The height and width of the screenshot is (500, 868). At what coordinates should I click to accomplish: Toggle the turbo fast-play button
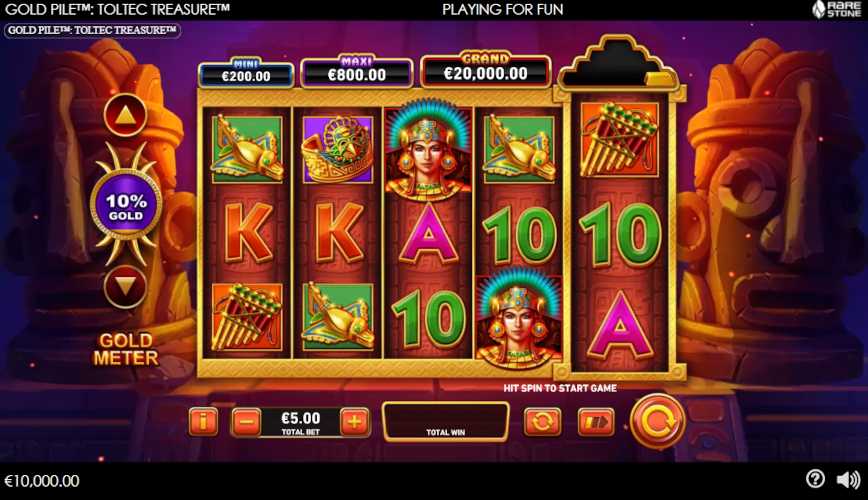(x=596, y=422)
